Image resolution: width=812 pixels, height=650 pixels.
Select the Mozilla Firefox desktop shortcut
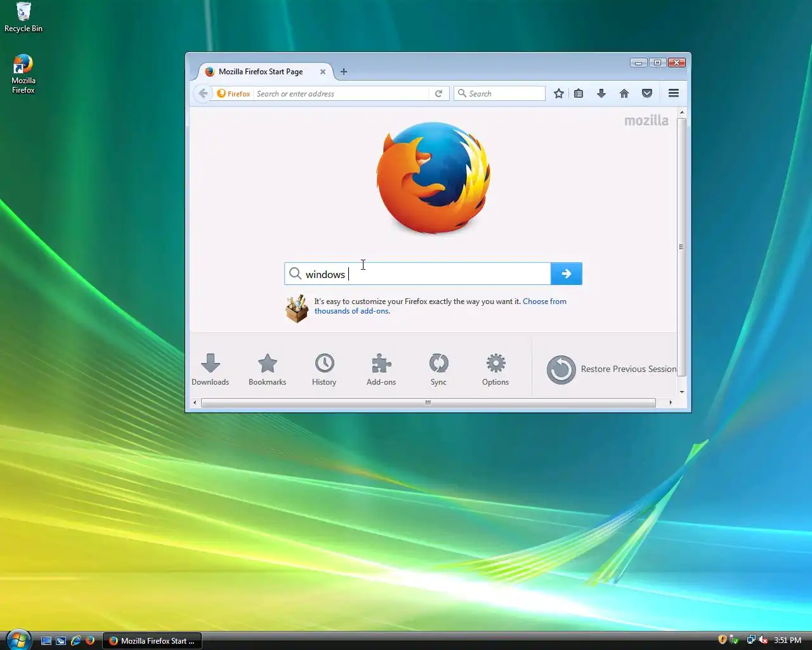click(x=23, y=74)
